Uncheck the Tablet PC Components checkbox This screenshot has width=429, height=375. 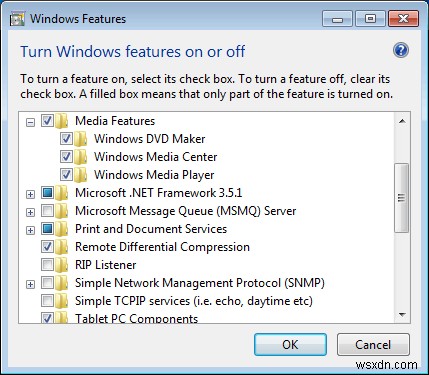pyautogui.click(x=47, y=318)
